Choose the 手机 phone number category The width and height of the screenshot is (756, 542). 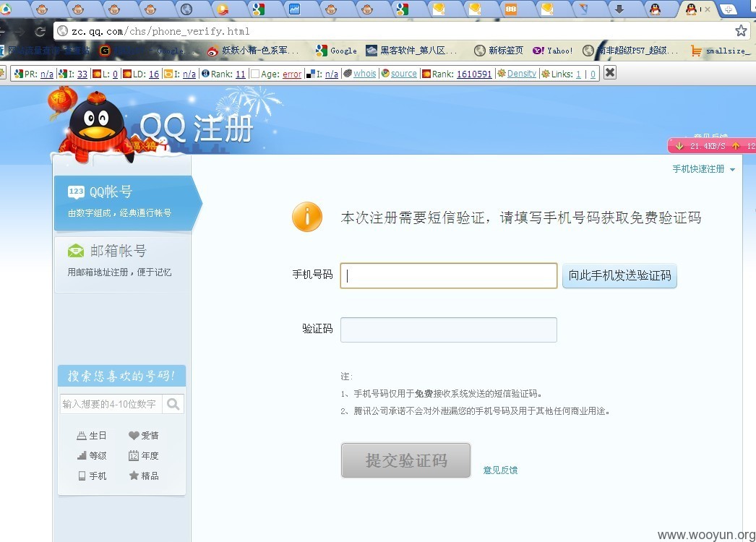tap(92, 476)
